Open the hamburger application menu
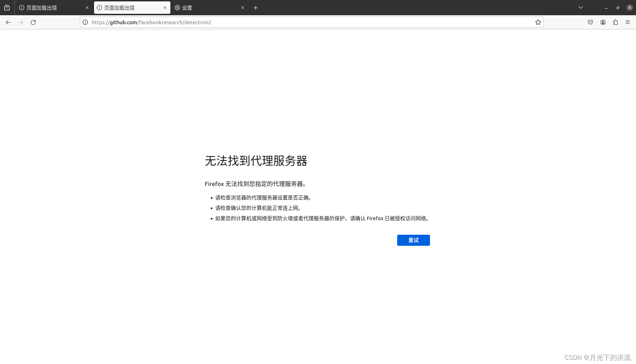This screenshot has width=636, height=364. point(628,22)
